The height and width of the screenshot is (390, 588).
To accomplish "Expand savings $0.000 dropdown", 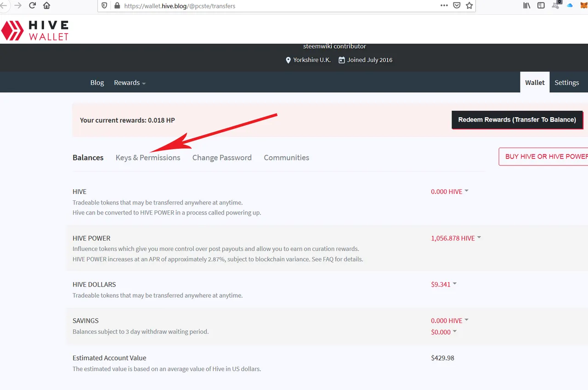I will (444, 332).
